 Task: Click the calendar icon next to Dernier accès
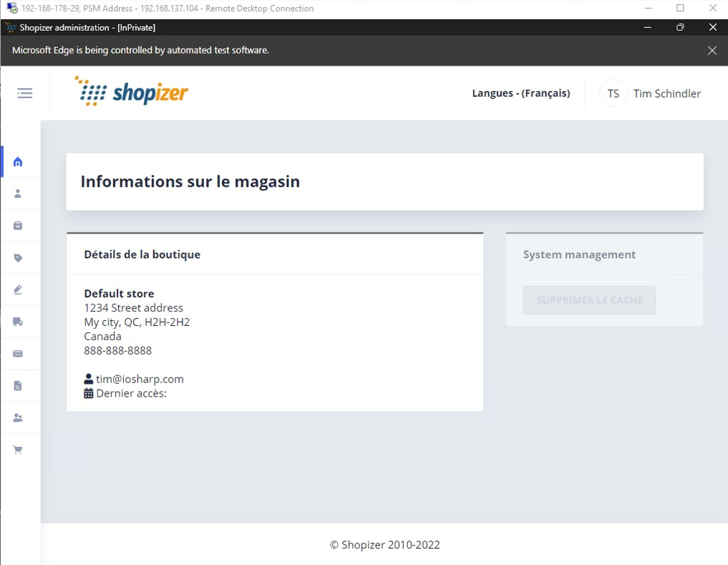click(x=87, y=393)
